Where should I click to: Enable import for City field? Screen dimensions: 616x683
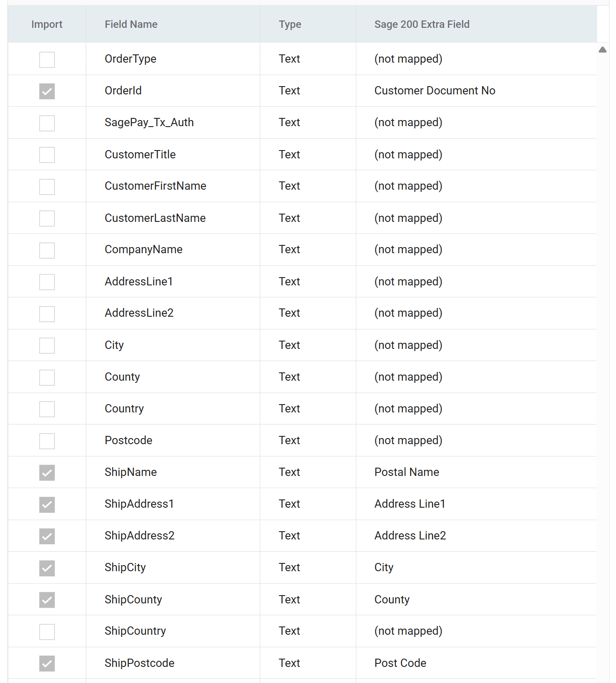coord(47,345)
